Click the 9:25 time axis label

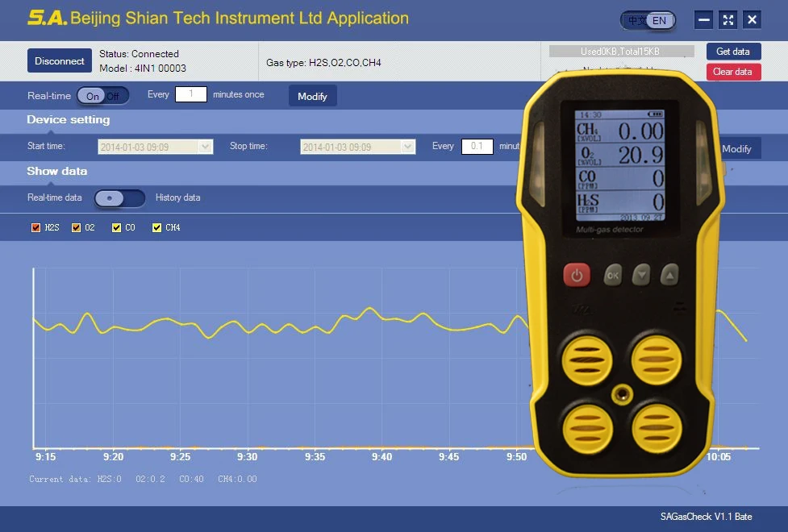180,457
